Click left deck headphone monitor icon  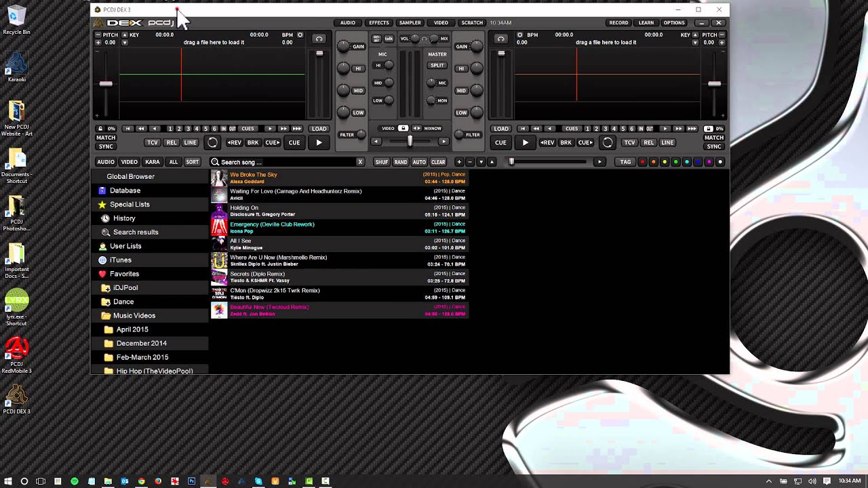(x=319, y=39)
